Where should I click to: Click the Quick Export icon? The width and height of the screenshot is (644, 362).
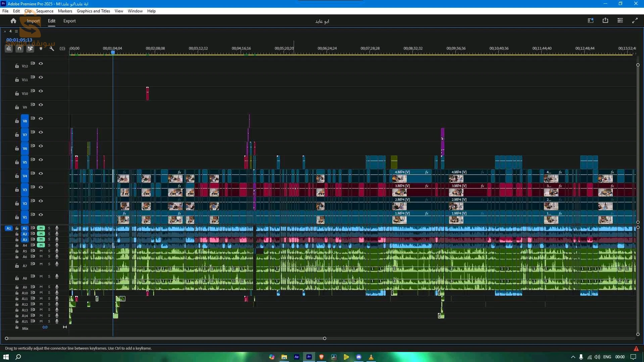coord(605,21)
